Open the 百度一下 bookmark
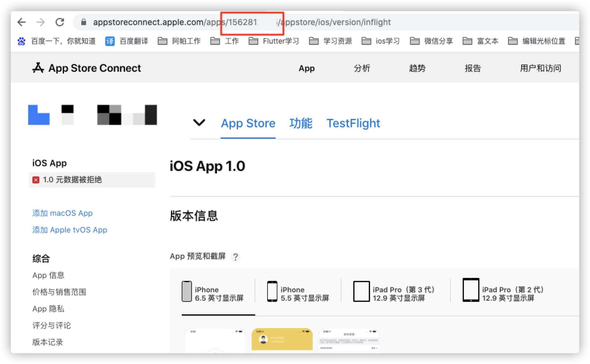590x364 pixels. point(56,41)
